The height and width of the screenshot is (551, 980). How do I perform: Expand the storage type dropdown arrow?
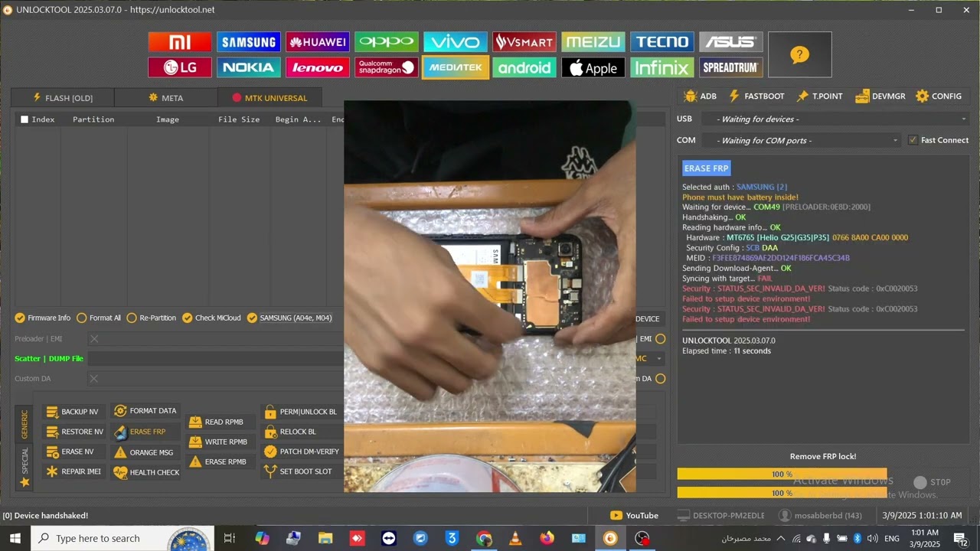click(x=658, y=358)
